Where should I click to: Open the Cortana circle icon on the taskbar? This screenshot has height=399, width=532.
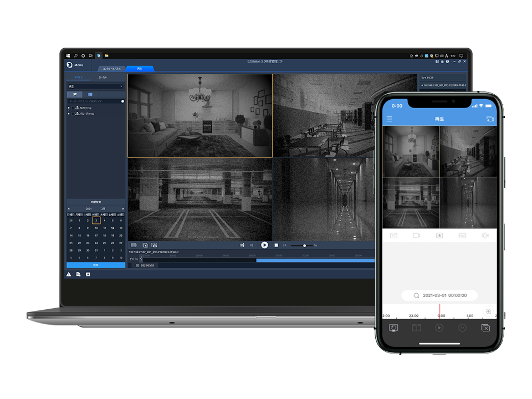coord(83,55)
